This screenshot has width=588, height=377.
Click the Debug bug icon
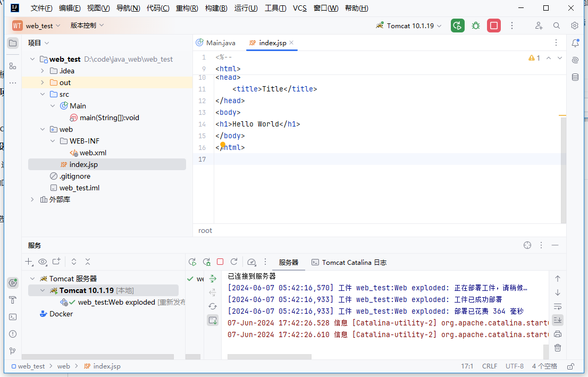point(476,26)
